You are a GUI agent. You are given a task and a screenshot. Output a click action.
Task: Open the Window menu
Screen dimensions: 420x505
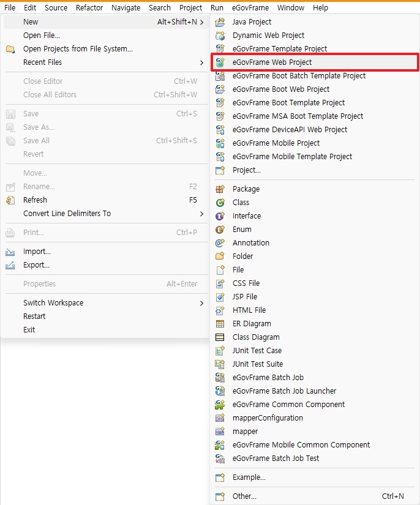[291, 8]
